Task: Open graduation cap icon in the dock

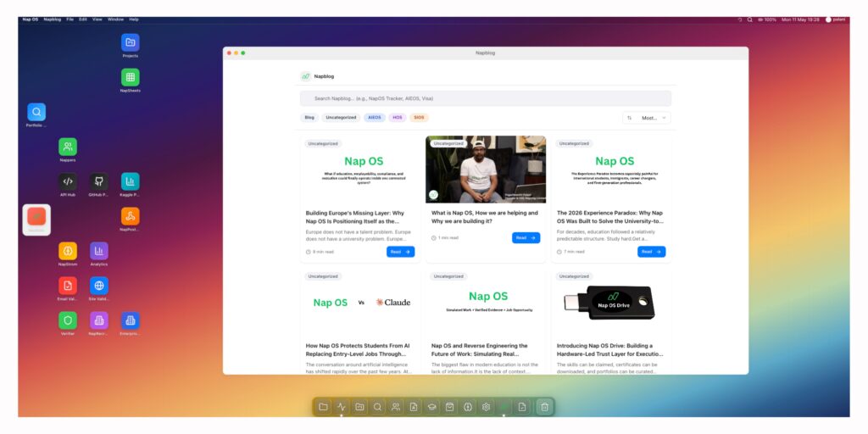Action: click(x=431, y=407)
